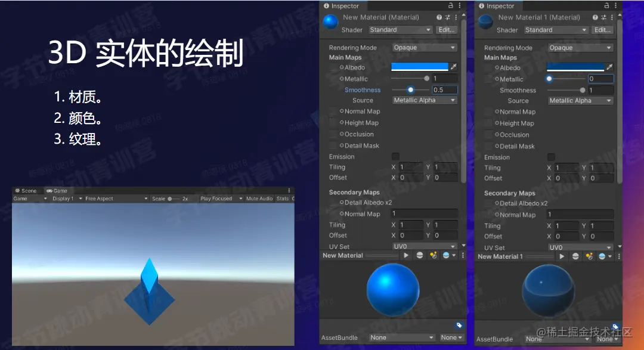This screenshot has width=644, height=350.
Task: Click the Smoothness slider in New Material
Action: pos(410,89)
